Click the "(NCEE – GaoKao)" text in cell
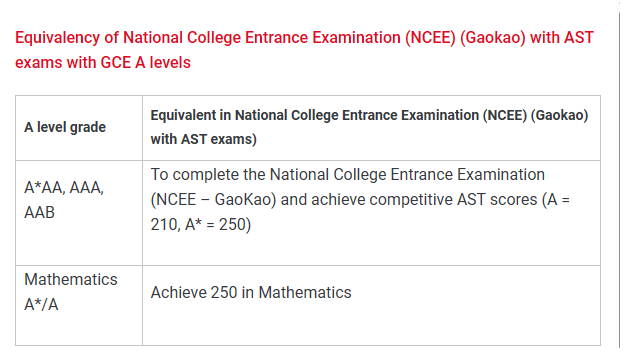Viewport: 638px width, 362px height. click(214, 199)
